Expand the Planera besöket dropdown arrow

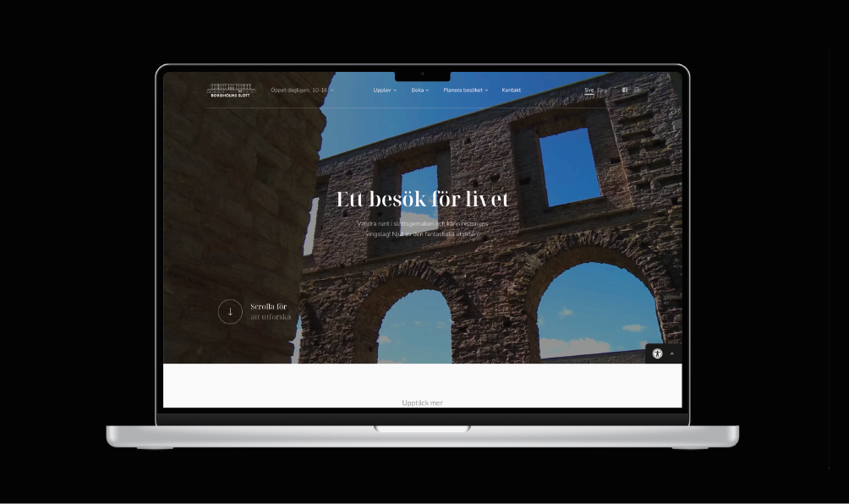coord(486,90)
